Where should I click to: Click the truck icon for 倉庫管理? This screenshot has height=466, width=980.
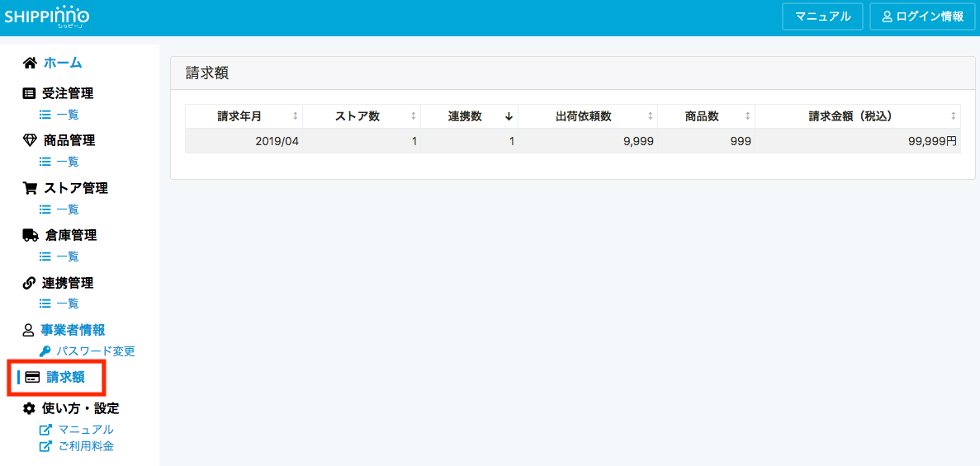point(30,235)
